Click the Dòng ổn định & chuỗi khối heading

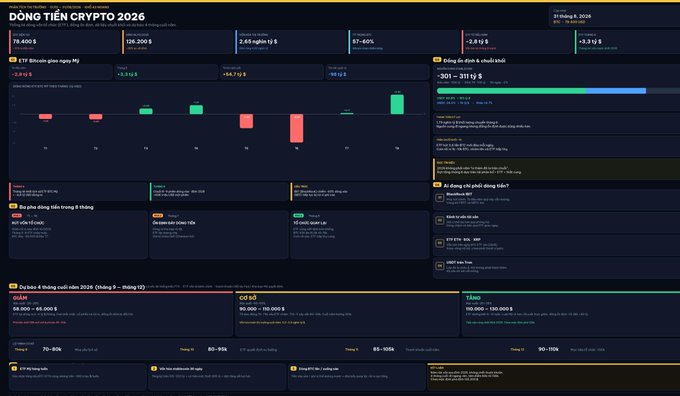[x=474, y=61]
